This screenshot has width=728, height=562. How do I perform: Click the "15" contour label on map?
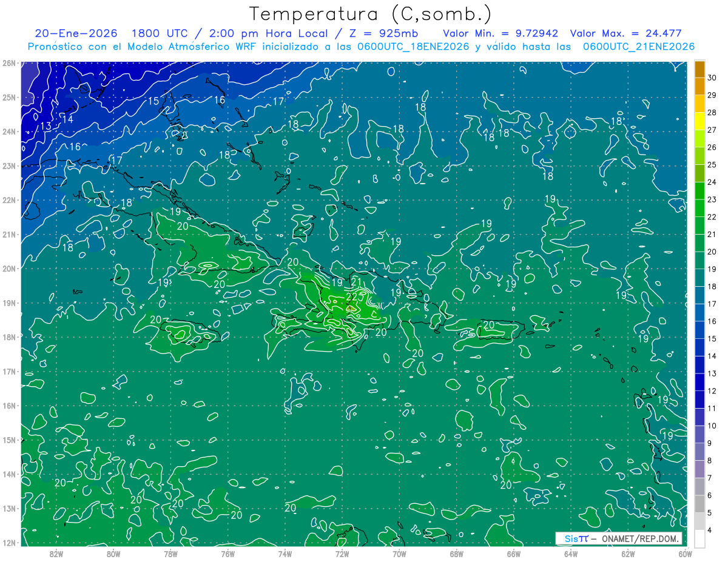pos(153,101)
